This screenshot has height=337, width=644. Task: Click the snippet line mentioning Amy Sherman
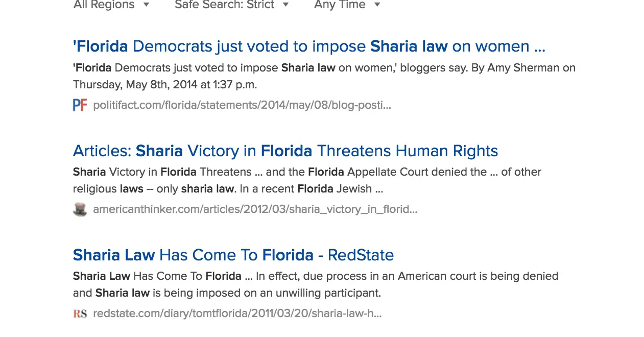pos(324,68)
